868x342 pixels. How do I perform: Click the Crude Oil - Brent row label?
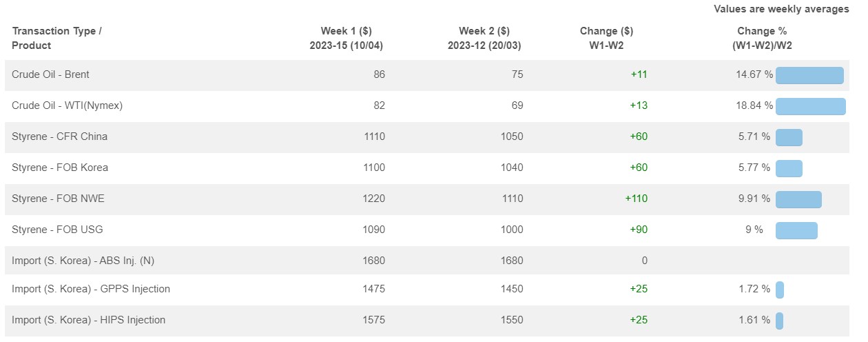click(x=50, y=74)
